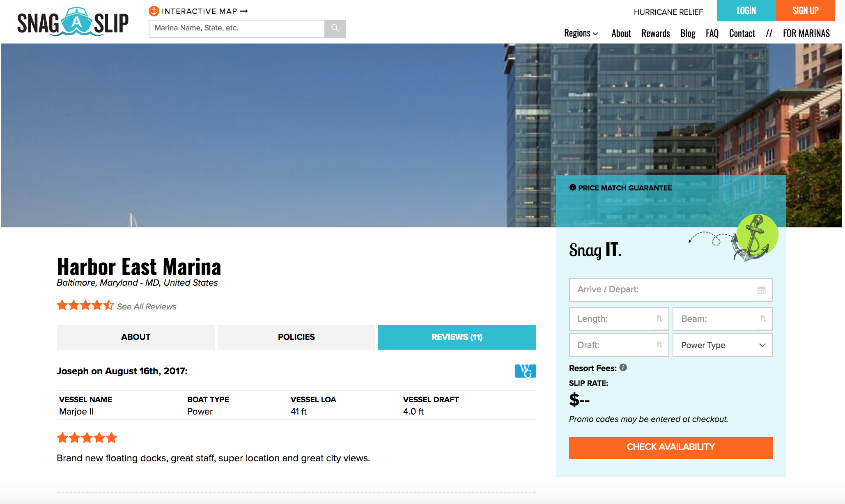Open the About page in navigation
845x504 pixels.
621,33
